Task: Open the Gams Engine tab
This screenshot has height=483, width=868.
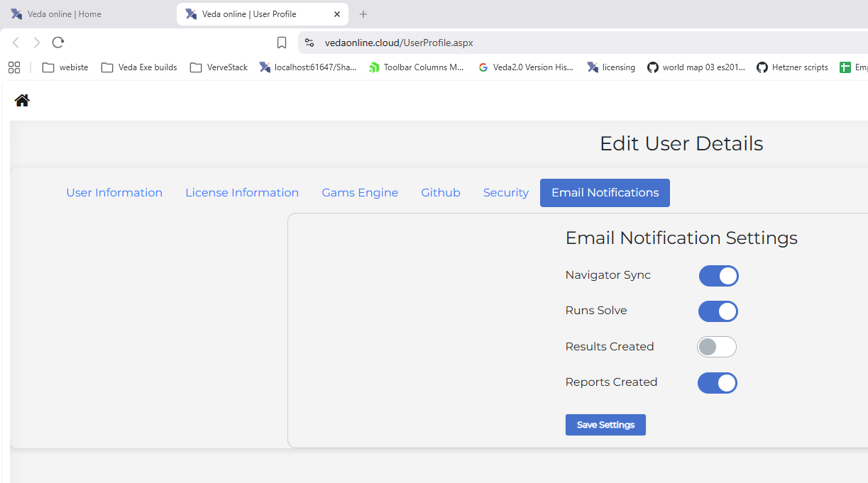Action: (360, 193)
